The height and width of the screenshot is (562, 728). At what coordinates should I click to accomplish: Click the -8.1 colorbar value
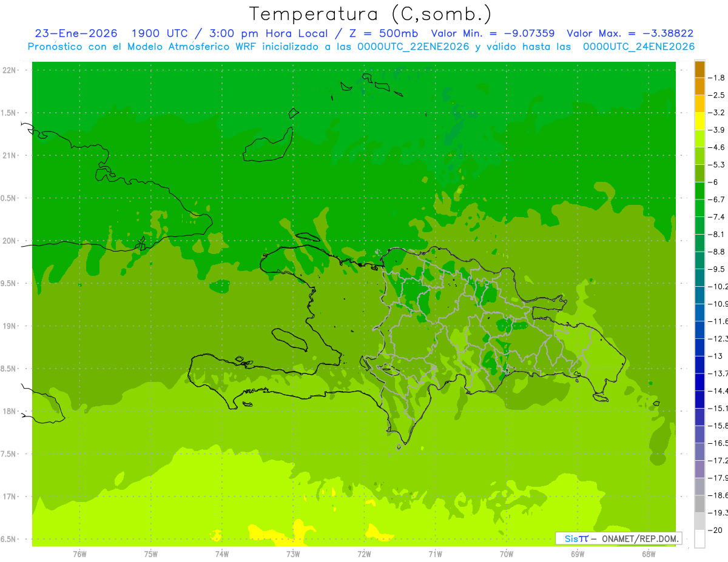coord(718,234)
